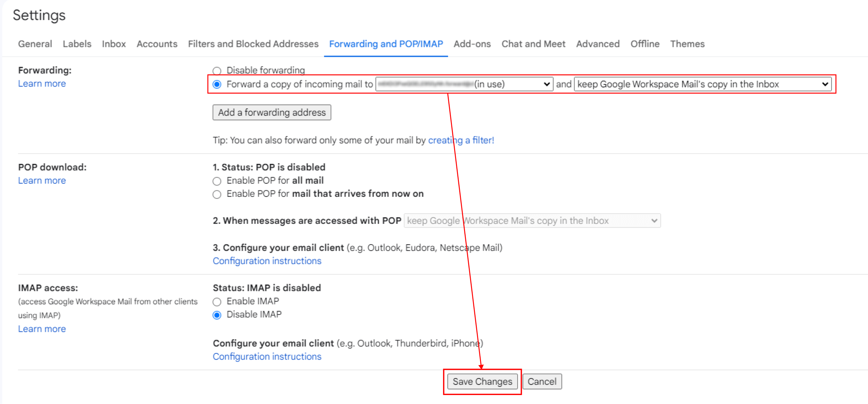Open the POP messages accessed dropdown
The height and width of the screenshot is (404, 868).
[532, 221]
